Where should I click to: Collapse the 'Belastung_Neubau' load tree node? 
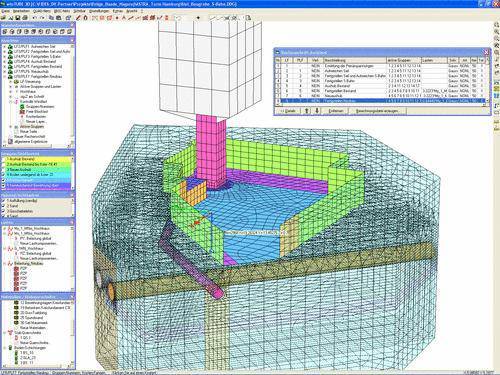click(4, 263)
